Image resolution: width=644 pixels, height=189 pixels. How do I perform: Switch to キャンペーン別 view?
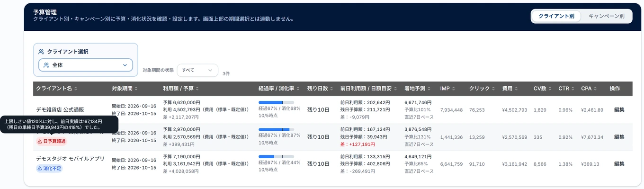606,16
